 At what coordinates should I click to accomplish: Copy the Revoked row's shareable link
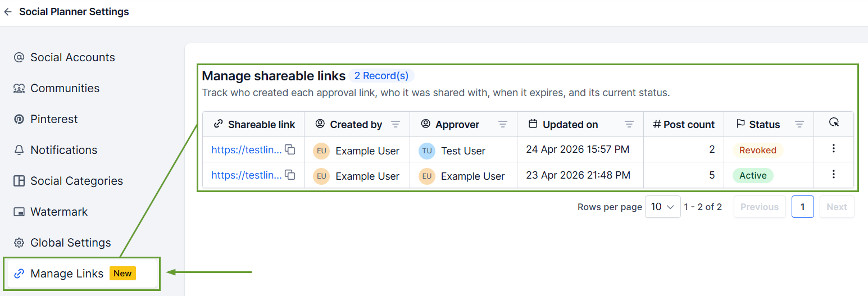(x=290, y=149)
